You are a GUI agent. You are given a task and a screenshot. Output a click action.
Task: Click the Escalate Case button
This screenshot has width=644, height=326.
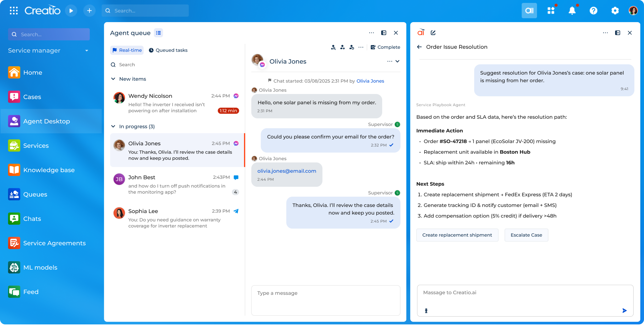point(526,235)
